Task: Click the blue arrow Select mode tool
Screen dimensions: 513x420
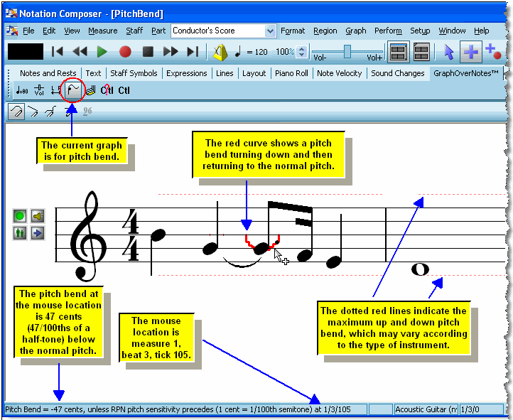Action: (x=448, y=52)
